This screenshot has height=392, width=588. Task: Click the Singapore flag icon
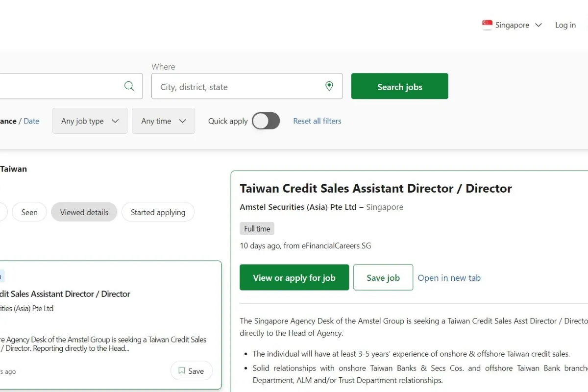[x=487, y=25]
